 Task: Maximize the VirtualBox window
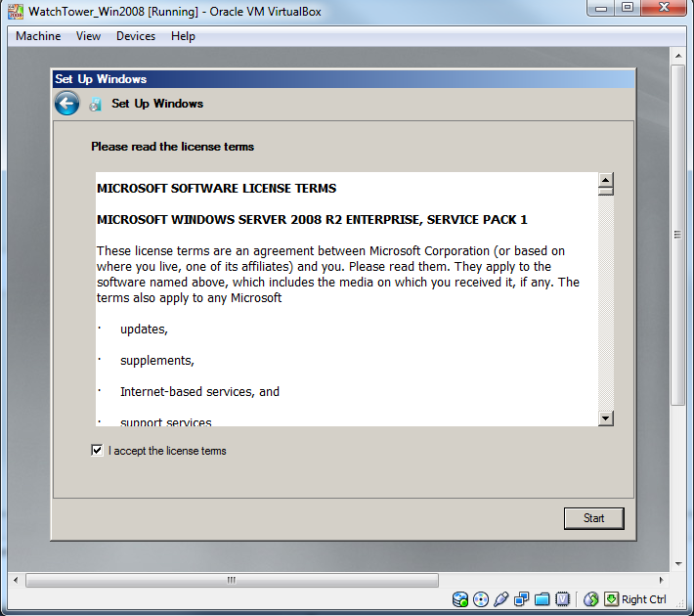[628, 8]
